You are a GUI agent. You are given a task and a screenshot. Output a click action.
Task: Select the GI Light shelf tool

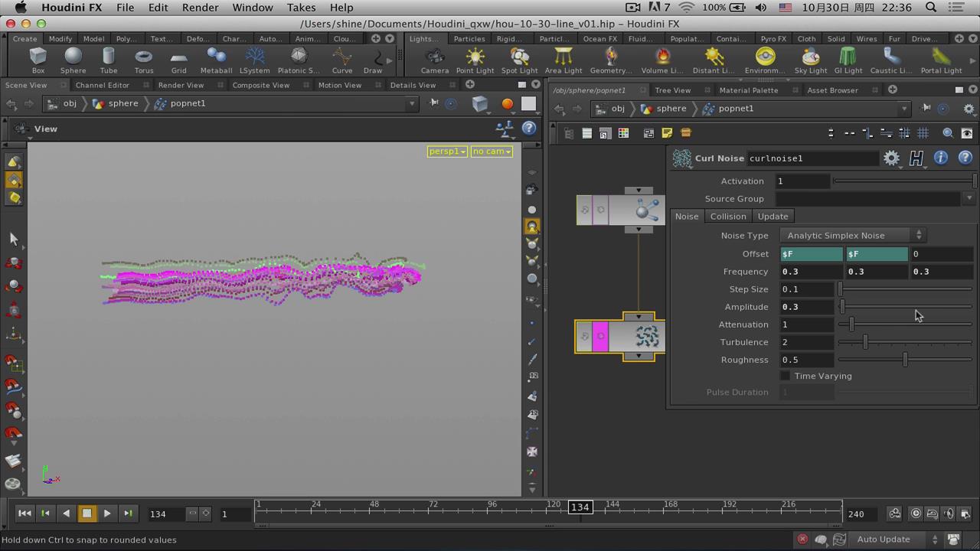click(848, 60)
